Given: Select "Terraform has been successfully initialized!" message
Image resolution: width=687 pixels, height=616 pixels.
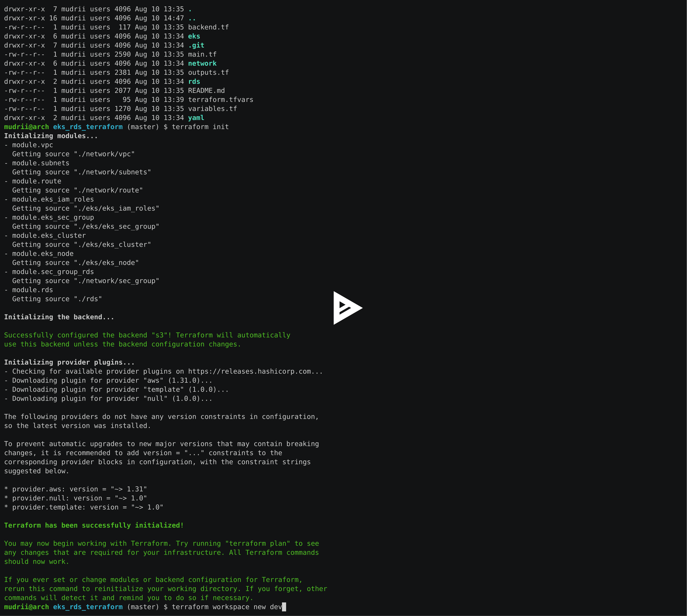Looking at the screenshot, I should [93, 525].
